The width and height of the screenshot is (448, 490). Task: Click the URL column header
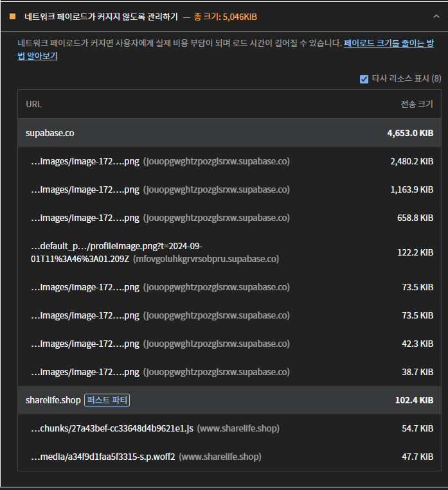click(34, 104)
